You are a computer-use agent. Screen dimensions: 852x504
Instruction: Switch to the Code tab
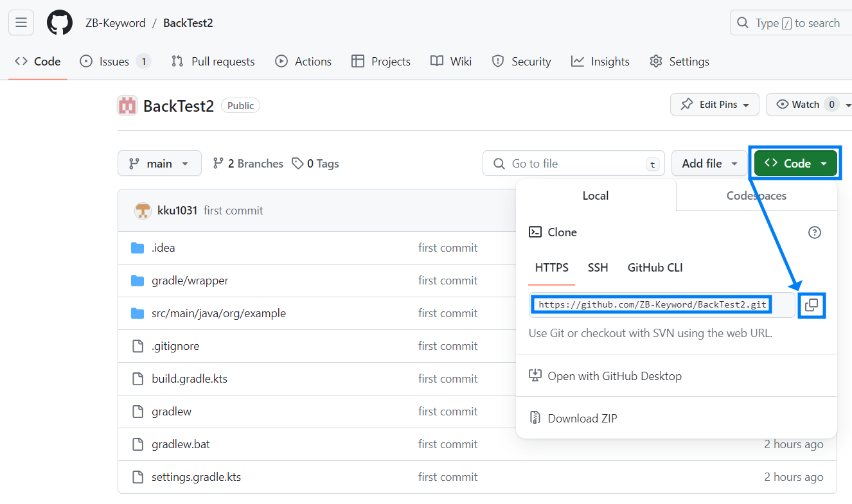pyautogui.click(x=38, y=62)
